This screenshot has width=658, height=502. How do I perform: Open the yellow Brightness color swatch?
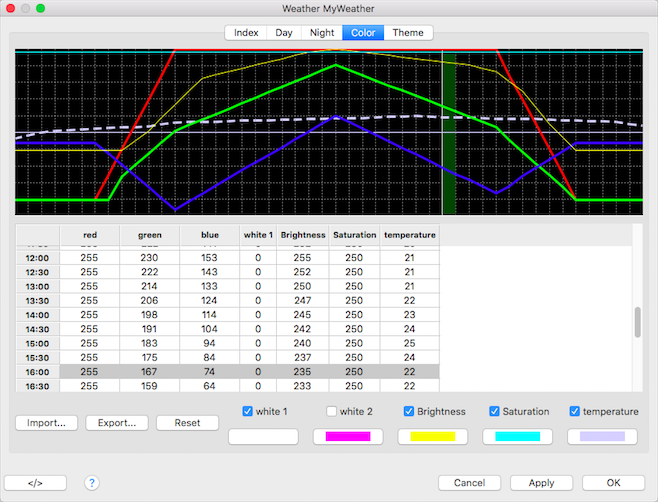point(433,437)
